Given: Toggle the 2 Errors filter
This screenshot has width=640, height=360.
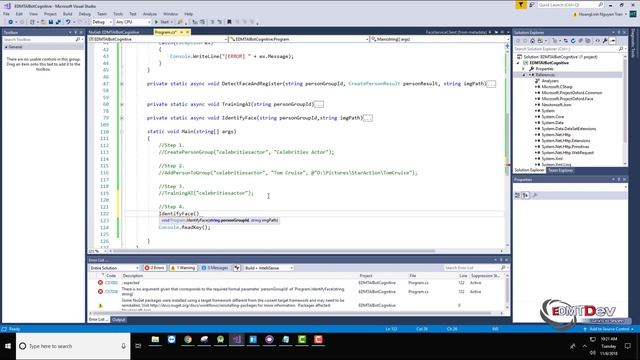Looking at the screenshot, I should (155, 268).
